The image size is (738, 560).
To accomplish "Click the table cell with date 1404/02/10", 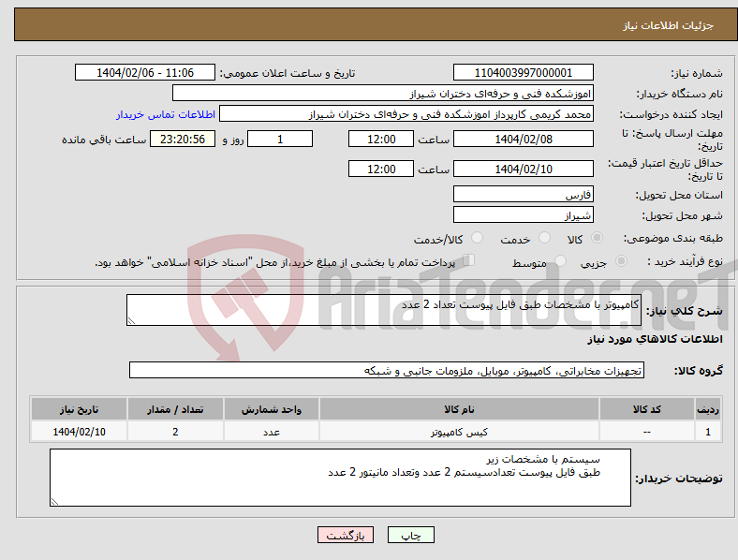I will (x=79, y=432).
